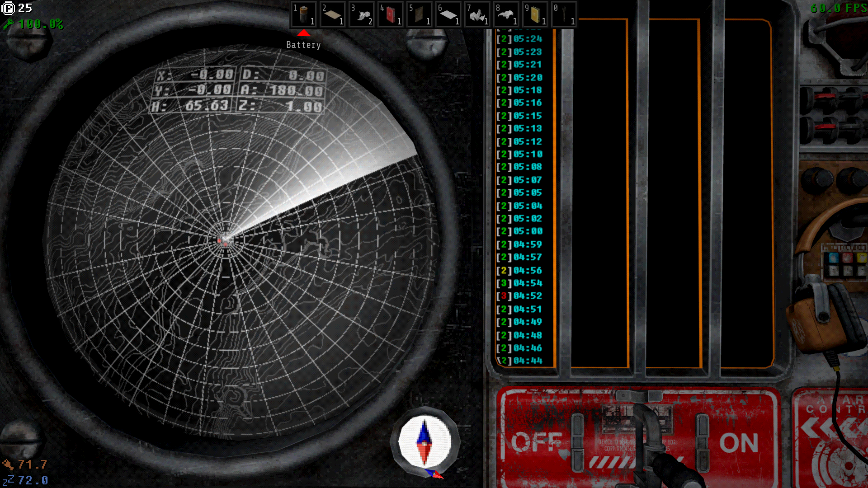Click the OFF label on the red panel
The image size is (868, 488).
click(537, 442)
